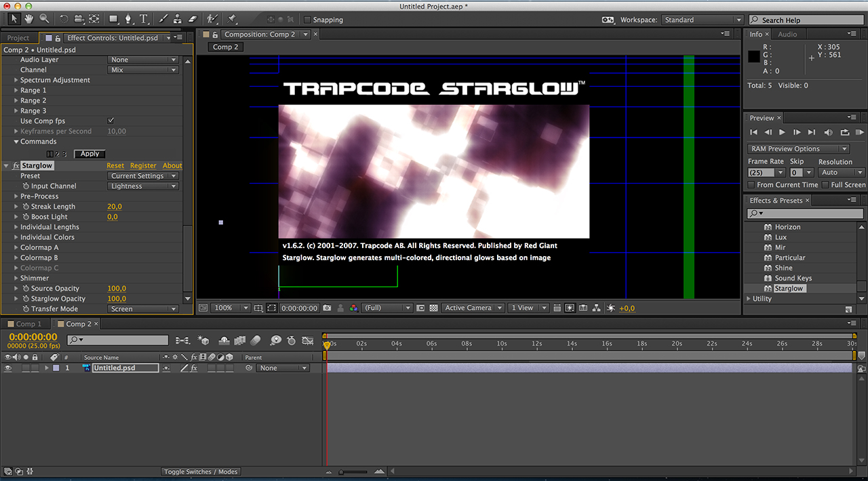Open the Starglow Preset dropdown
868x481 pixels.
[143, 176]
